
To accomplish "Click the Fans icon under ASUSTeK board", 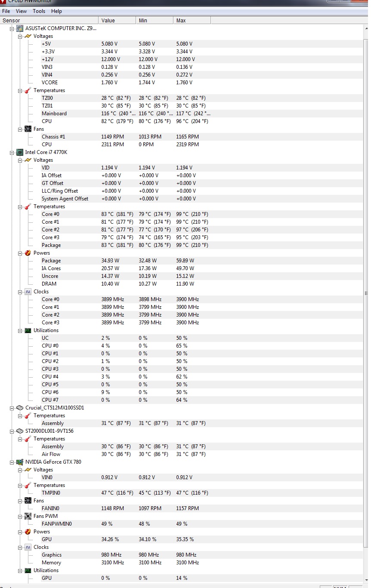I will click(28, 129).
